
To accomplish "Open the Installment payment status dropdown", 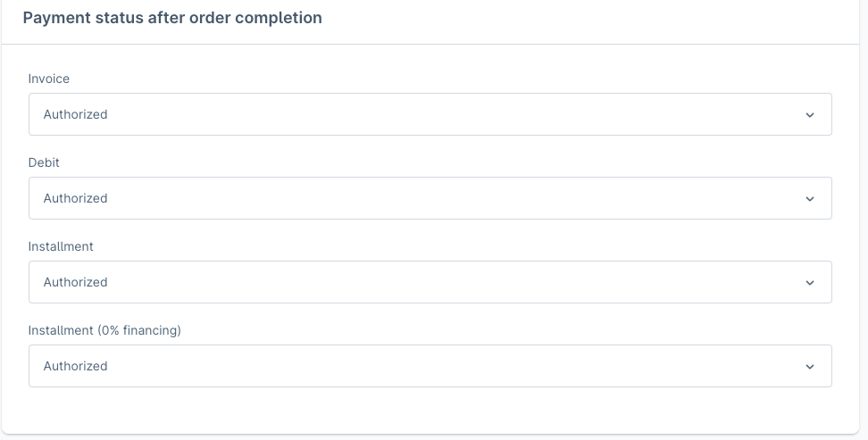I will pos(430,282).
